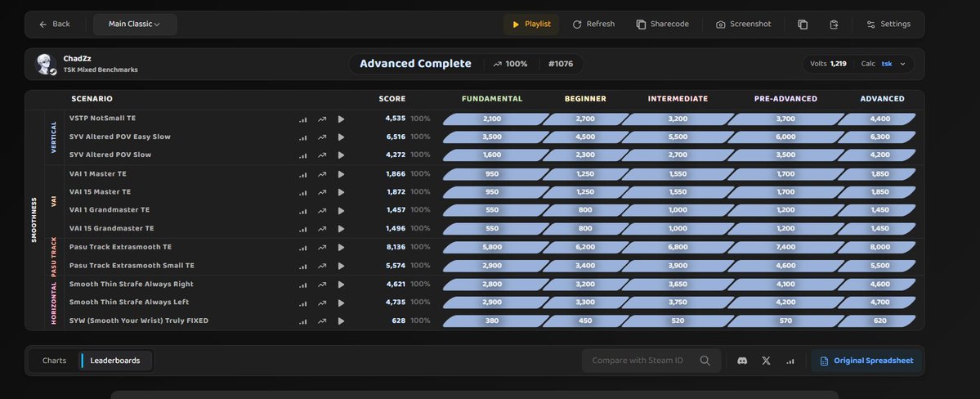Click the 520 Intermediate bar for SYW Truly FIXED
Image resolution: width=980 pixels, height=399 pixels.
pos(677,321)
